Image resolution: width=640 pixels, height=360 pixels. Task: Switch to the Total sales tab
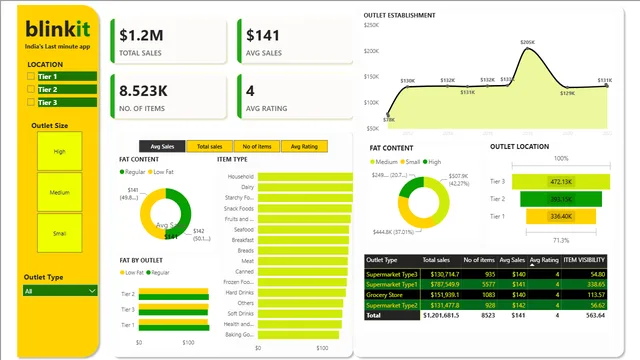click(209, 146)
